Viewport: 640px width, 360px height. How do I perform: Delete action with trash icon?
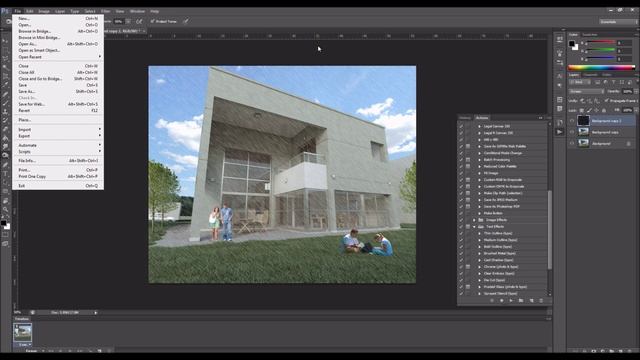point(541,301)
